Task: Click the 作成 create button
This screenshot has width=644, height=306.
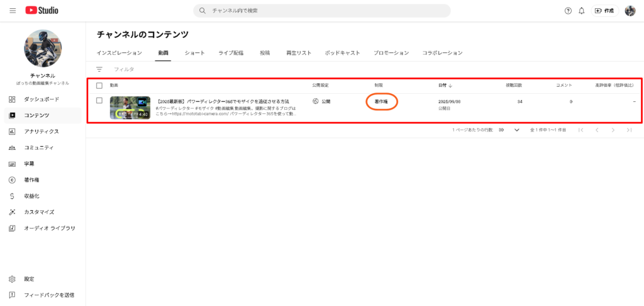Action: pyautogui.click(x=604, y=11)
